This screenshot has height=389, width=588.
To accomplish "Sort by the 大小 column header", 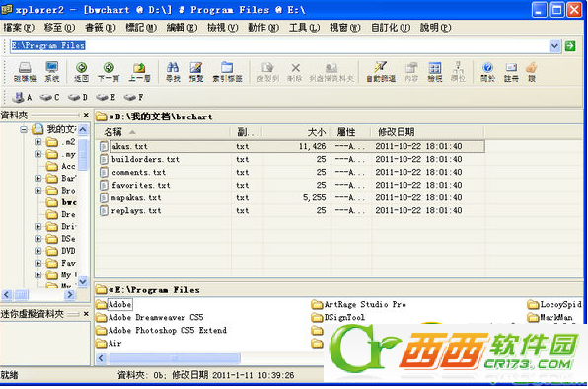I will coord(297,132).
